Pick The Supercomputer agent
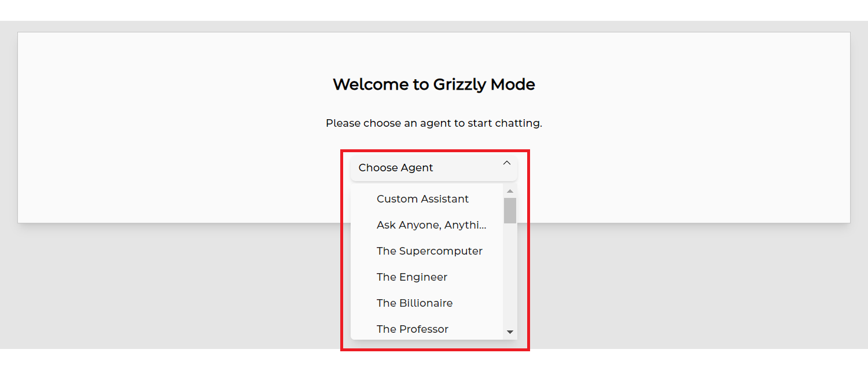 click(x=429, y=251)
